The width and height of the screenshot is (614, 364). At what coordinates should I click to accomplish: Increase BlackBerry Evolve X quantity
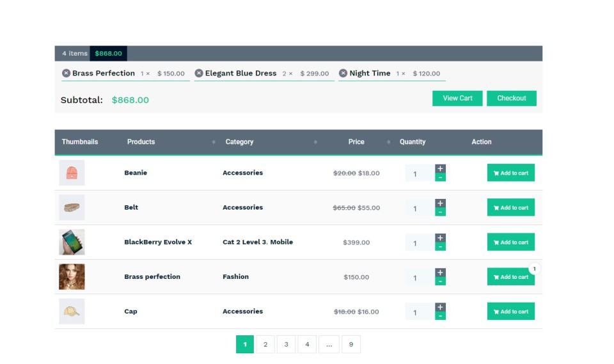[440, 238]
